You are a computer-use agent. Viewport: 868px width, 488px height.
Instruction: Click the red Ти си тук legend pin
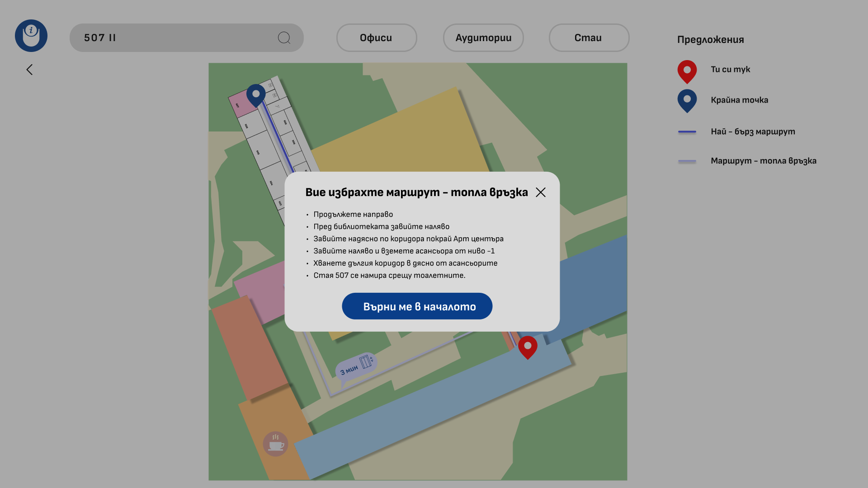[687, 72]
